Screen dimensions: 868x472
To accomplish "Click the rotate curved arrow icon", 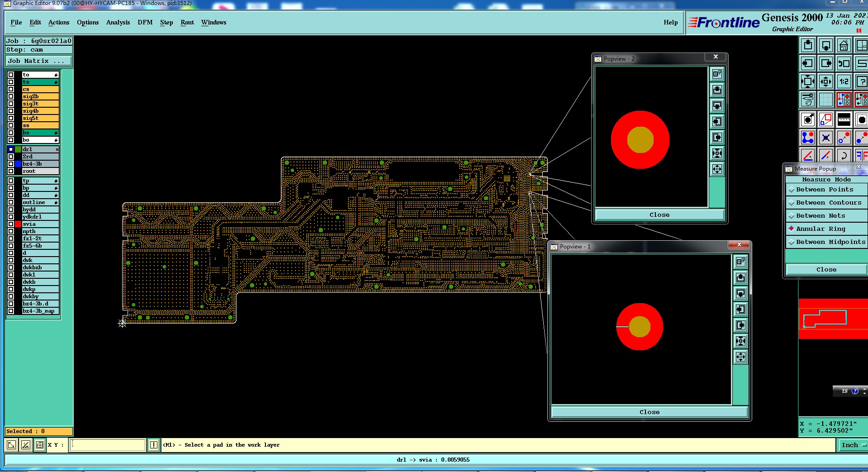I will (844, 155).
